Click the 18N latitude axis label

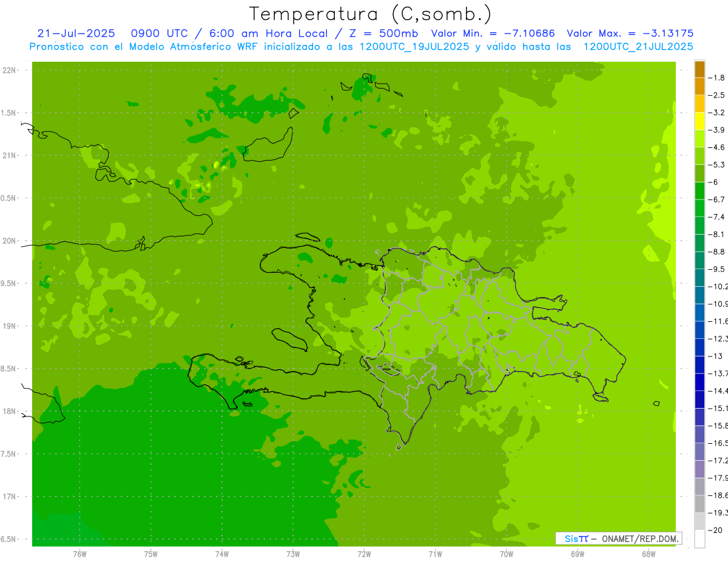click(10, 411)
